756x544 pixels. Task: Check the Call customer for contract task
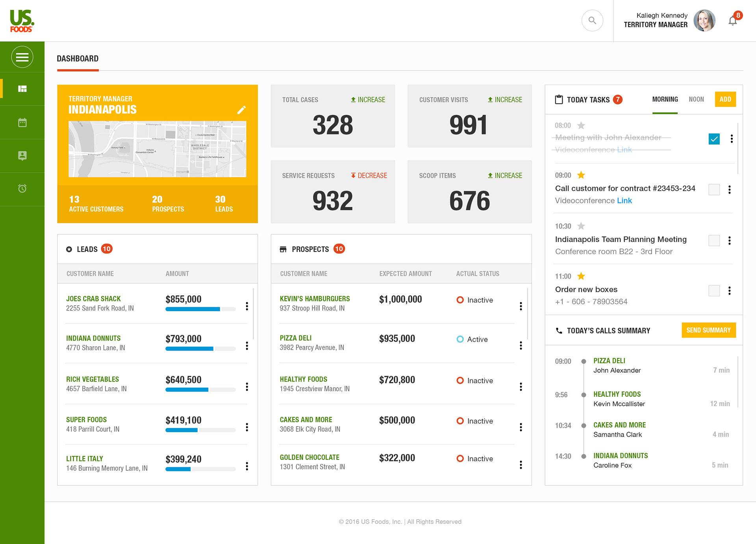(x=714, y=189)
